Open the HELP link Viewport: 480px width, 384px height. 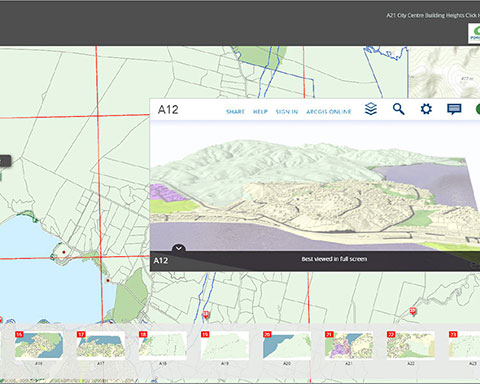[x=260, y=112]
